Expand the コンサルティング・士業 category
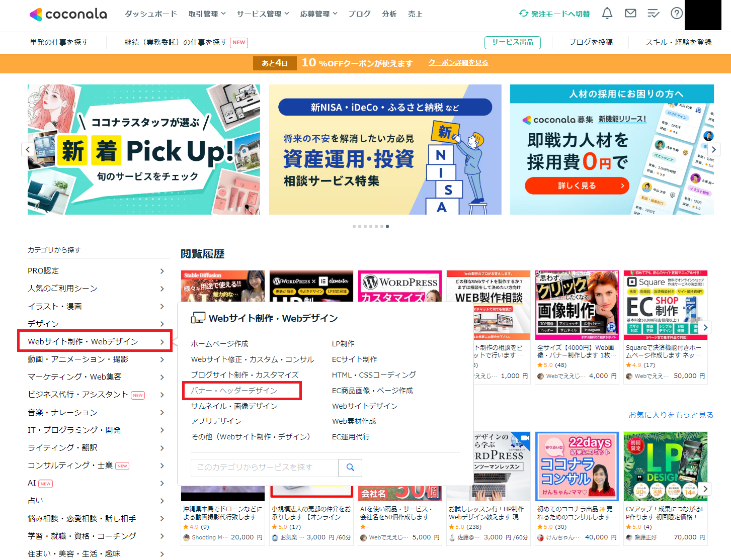 [x=96, y=465]
